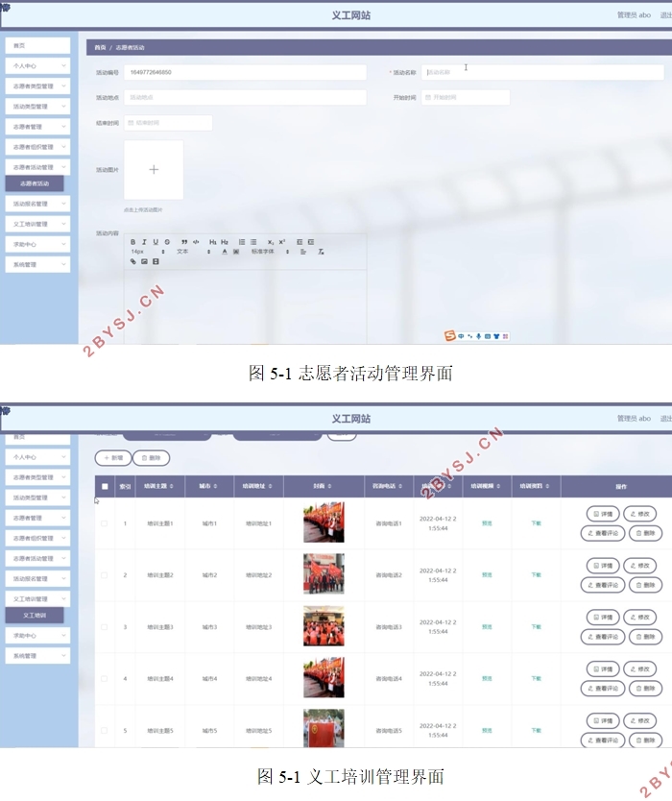Viewport: 672px width, 801px height.
Task: Sort the table by the 城市 column
Action: pos(215,486)
